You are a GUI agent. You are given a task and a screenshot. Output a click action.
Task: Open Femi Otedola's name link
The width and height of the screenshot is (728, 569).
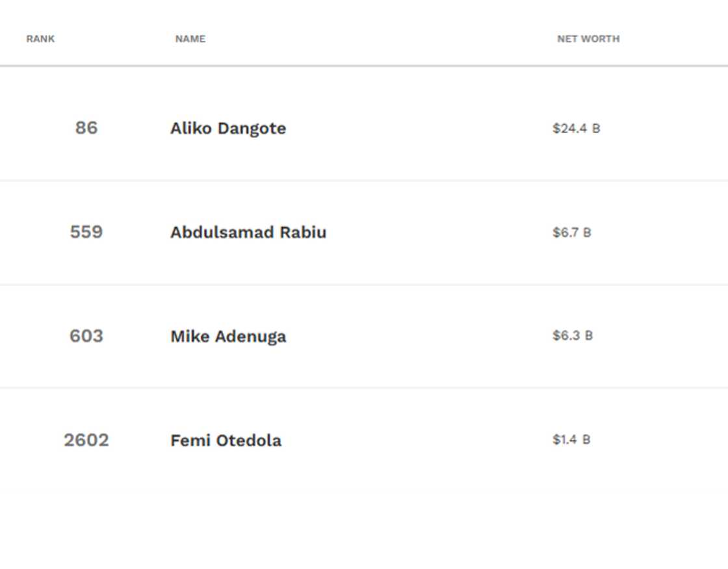tap(226, 440)
